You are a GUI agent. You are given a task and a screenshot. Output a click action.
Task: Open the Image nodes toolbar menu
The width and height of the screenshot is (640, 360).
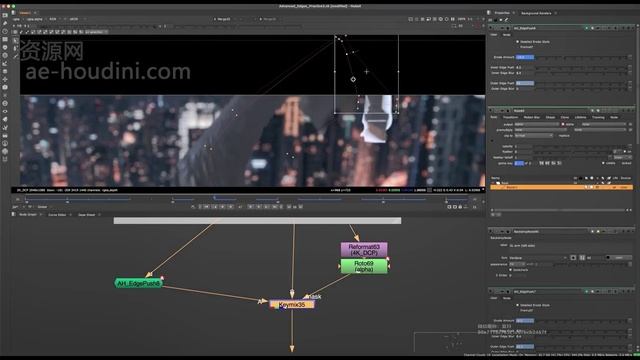click(5, 15)
